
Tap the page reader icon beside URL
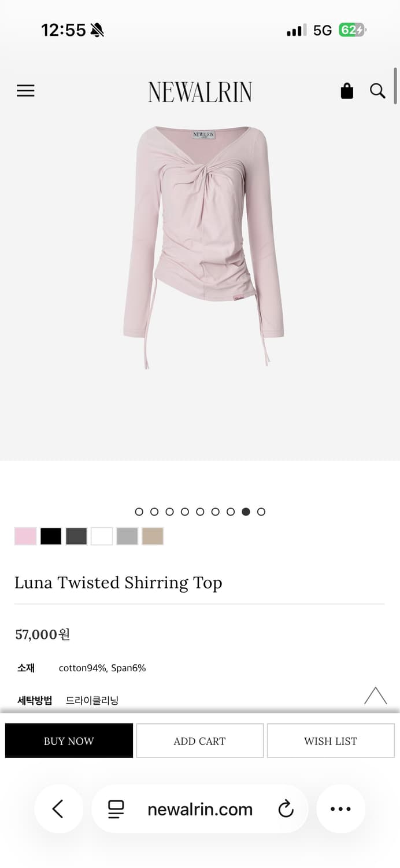(x=116, y=809)
